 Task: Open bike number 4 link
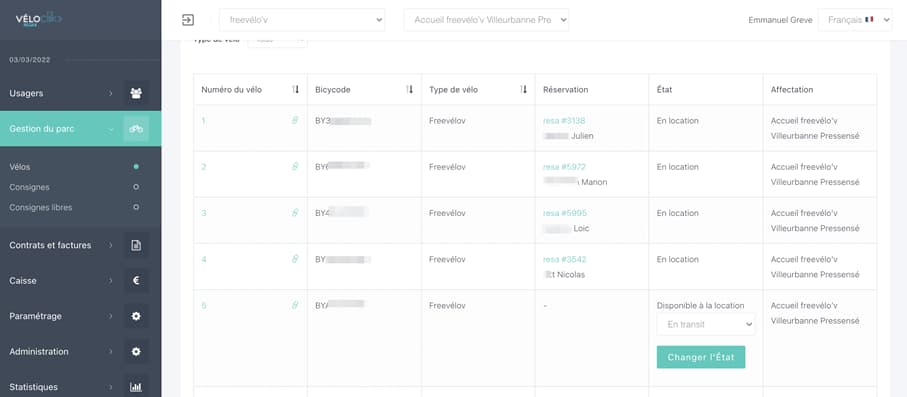(204, 259)
